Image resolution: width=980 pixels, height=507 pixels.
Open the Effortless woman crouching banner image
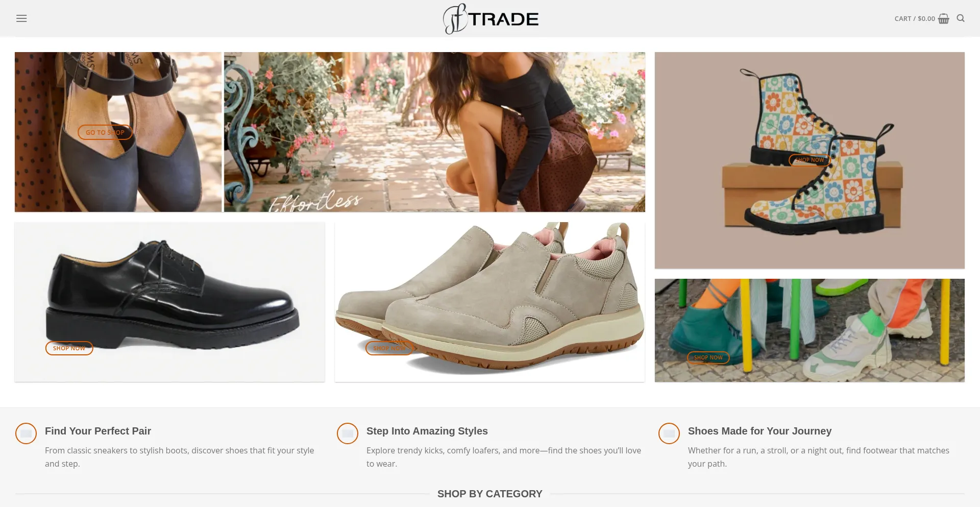[x=434, y=132]
